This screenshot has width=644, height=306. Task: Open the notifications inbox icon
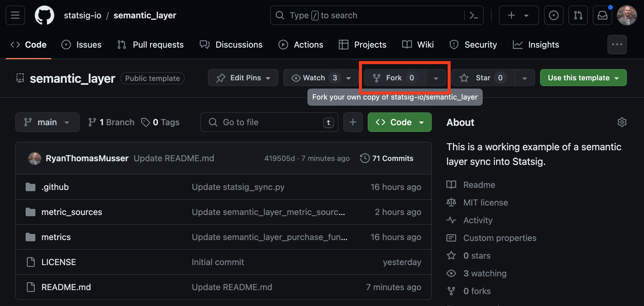603,15
